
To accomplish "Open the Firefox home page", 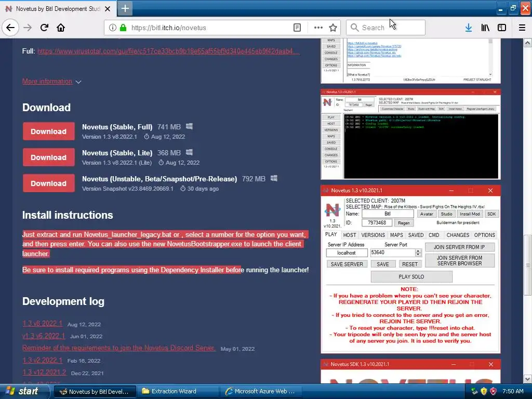I will 61,28.
